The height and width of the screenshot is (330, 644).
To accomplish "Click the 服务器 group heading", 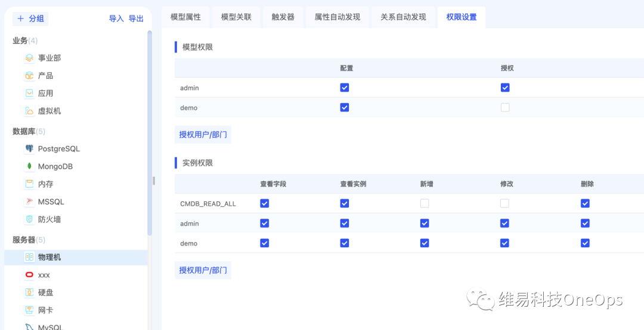I will coord(29,239).
